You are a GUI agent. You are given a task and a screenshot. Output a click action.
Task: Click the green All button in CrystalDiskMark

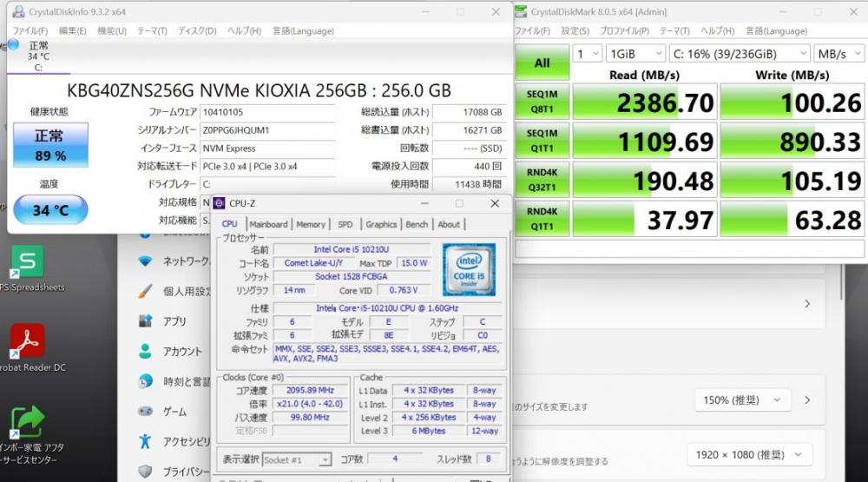coord(542,63)
